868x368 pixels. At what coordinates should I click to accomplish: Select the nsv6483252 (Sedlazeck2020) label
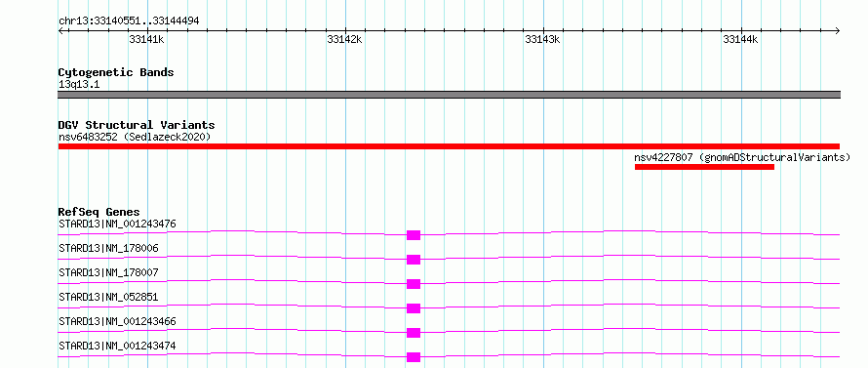(135, 137)
